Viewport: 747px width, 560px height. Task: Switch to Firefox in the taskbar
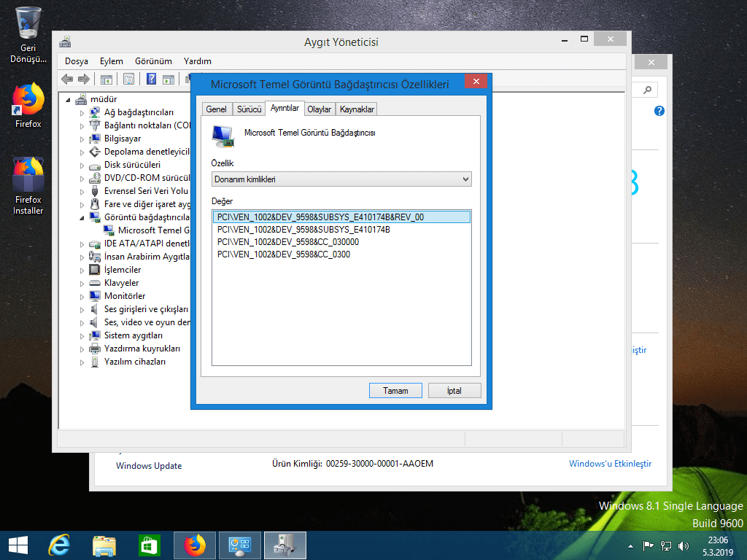tap(194, 545)
